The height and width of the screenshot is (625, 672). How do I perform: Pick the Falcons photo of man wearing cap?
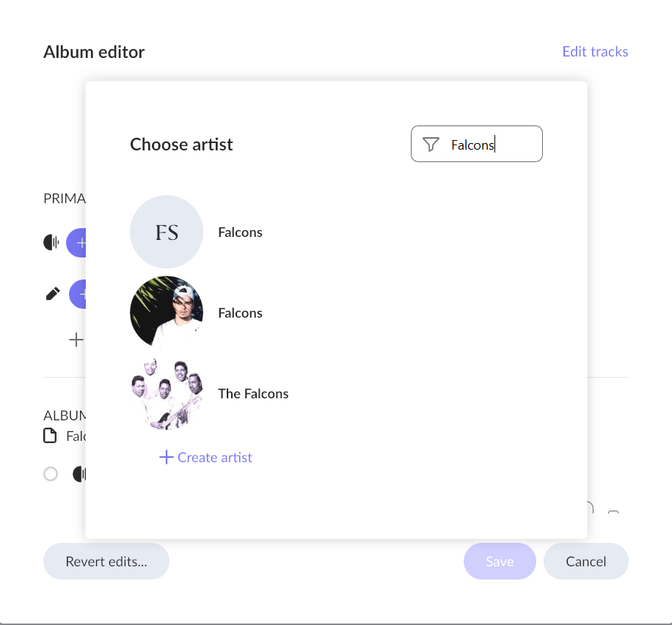167,312
